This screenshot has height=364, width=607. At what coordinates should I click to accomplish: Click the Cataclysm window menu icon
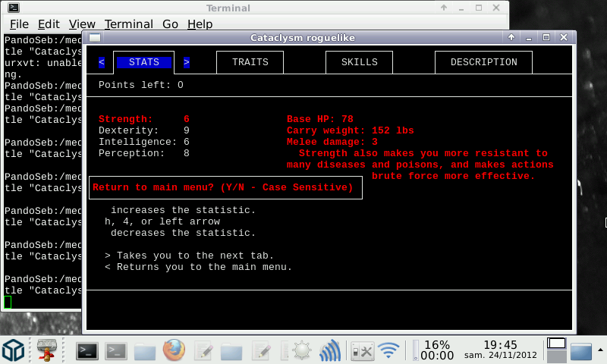click(x=95, y=37)
